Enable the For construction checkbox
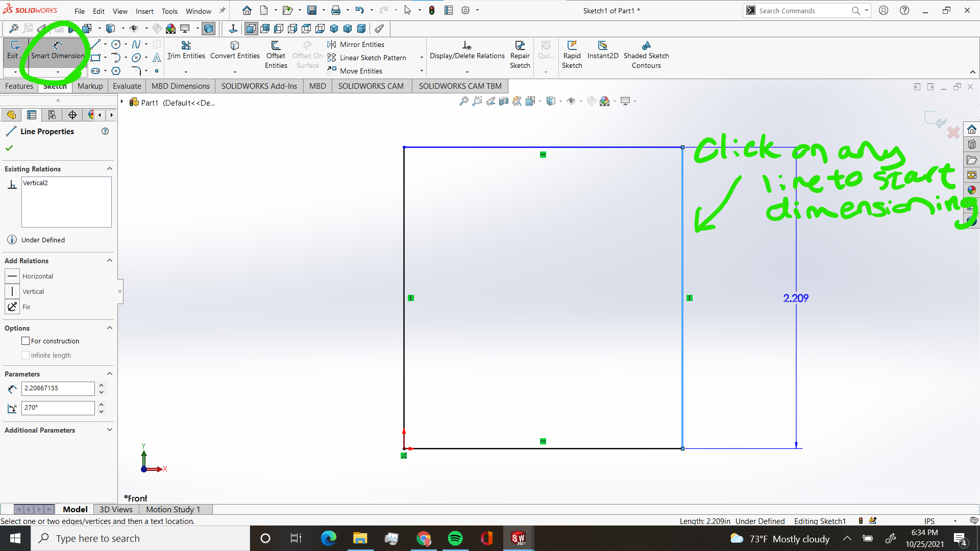This screenshot has height=551, width=980. (x=26, y=340)
